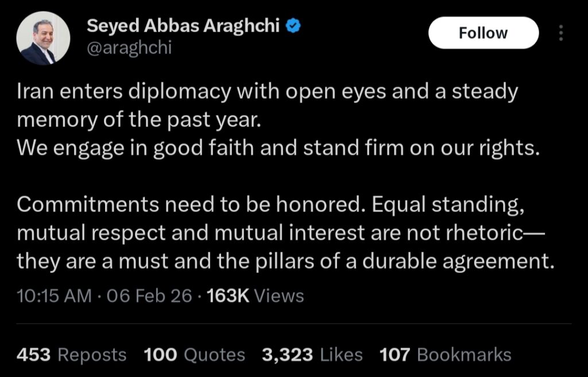Open the three-dot more options menu
The width and height of the screenshot is (588, 377).
point(561,33)
